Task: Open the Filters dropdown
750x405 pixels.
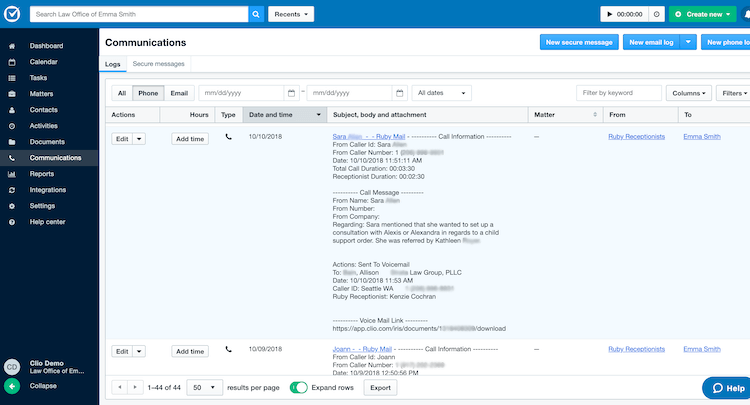Action: coord(734,93)
